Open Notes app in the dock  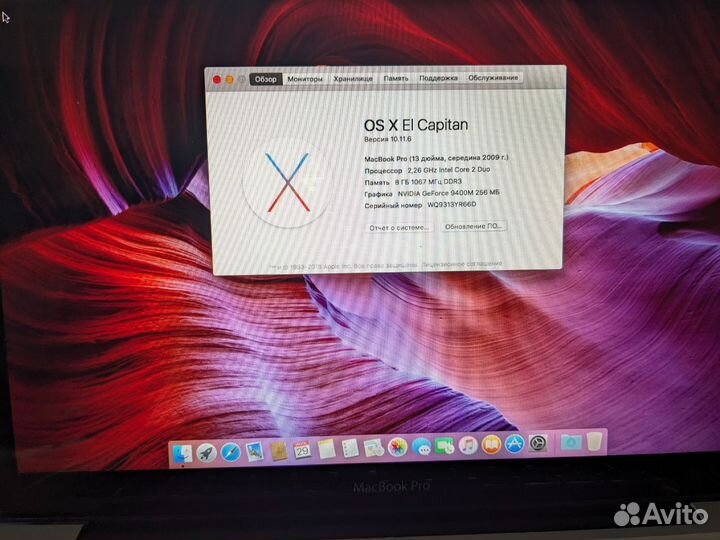326,449
